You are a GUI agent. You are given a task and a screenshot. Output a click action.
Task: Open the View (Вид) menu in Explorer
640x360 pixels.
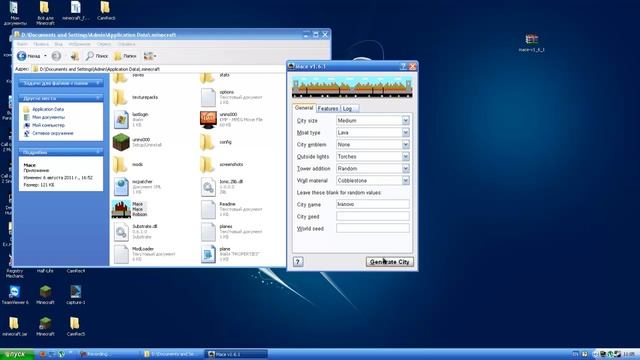click(x=58, y=44)
